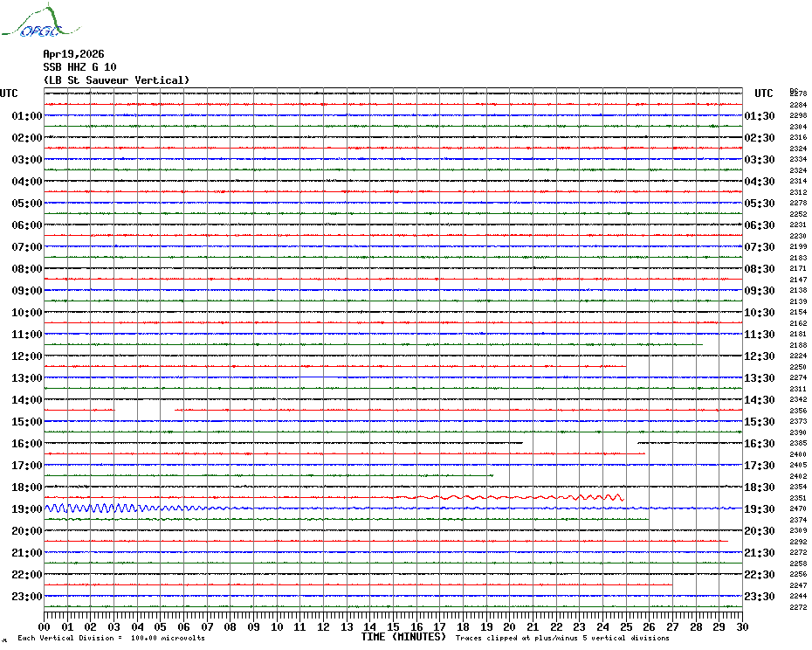812x650 pixels.
Task: Click the left UTC axis label
Action: coord(10,93)
